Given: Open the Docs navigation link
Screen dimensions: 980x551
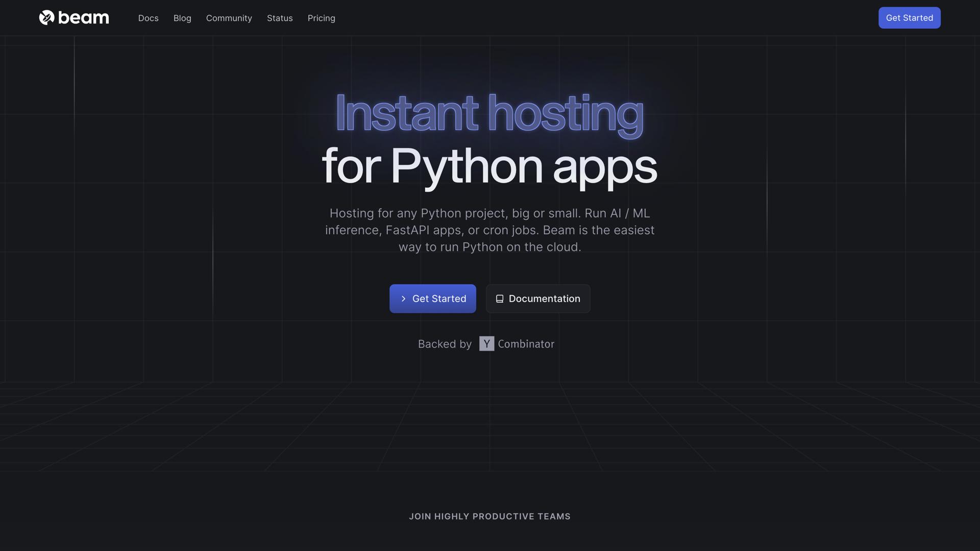Looking at the screenshot, I should click(x=148, y=18).
